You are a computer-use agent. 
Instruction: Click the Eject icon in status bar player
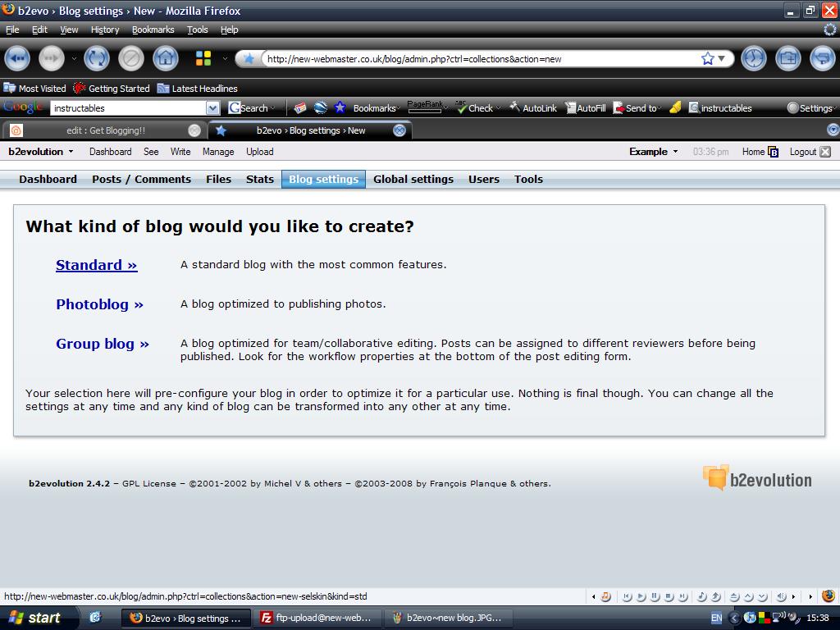[735, 596]
